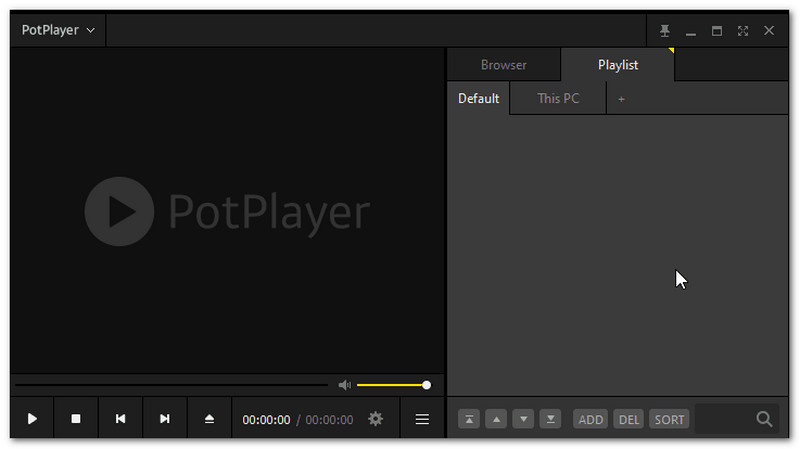Skip to the next track
Viewport: 800px width, 449px height.
tap(165, 419)
